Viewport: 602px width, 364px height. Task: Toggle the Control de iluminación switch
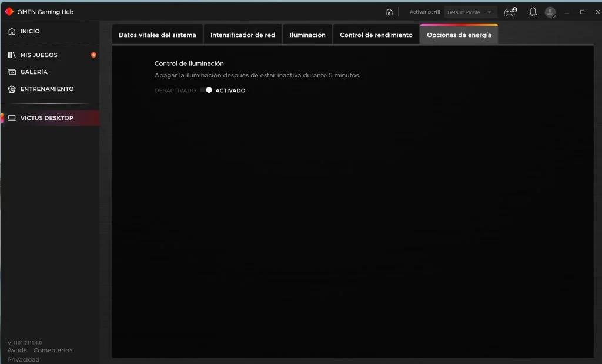[x=206, y=90]
